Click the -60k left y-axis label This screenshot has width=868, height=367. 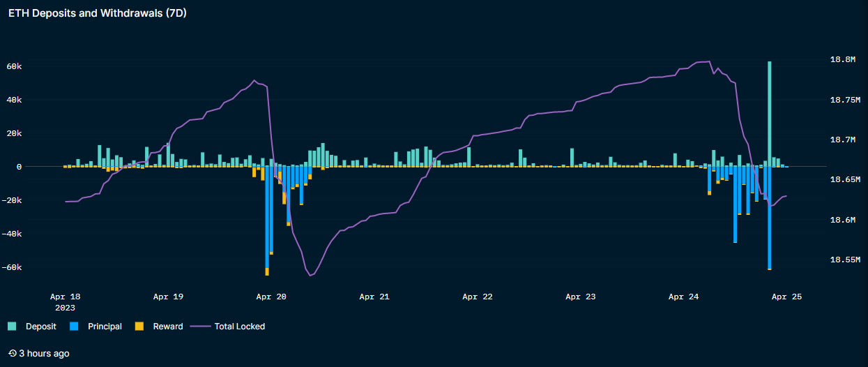coord(13,267)
